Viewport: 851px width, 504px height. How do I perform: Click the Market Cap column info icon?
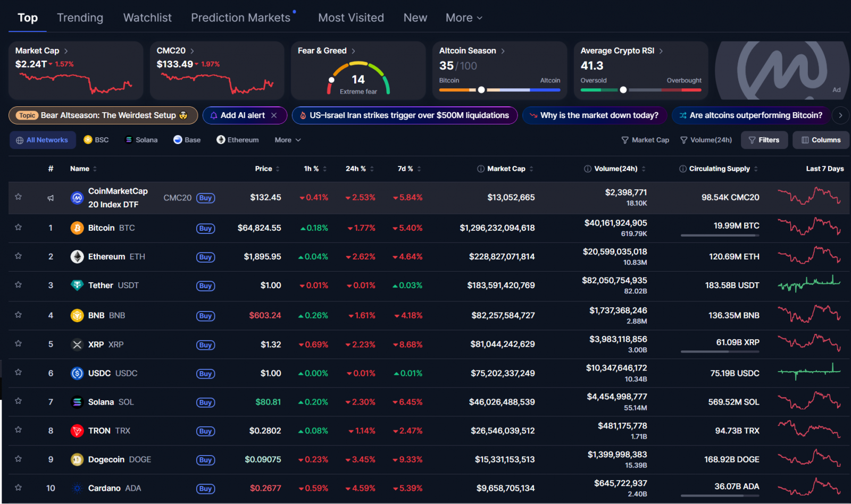click(x=481, y=169)
